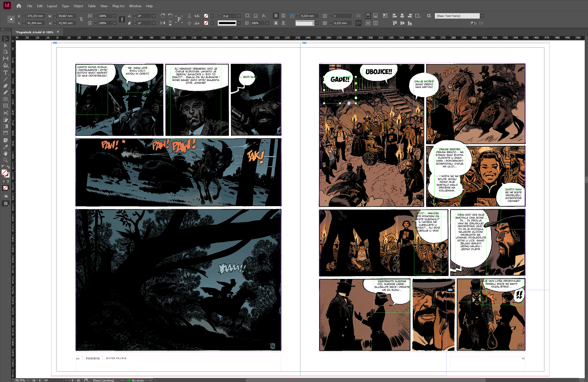The height and width of the screenshot is (382, 588).
Task: Select the Pen tool
Action: coord(6,86)
